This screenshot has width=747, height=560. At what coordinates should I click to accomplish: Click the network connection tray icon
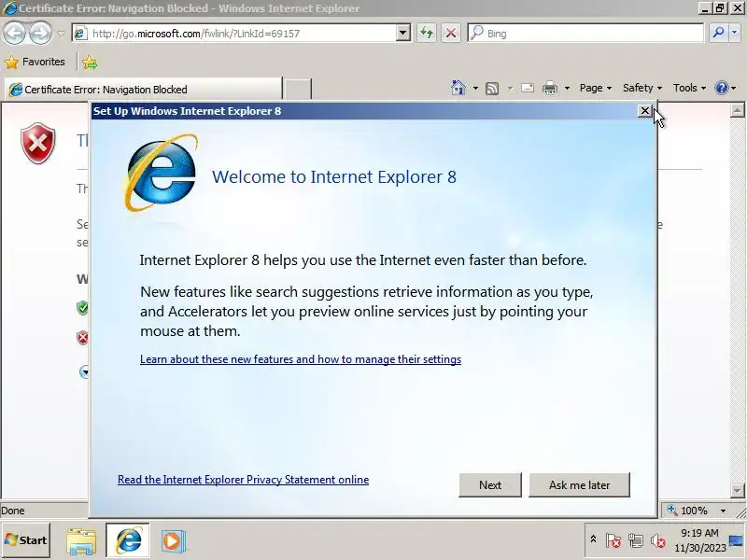tap(636, 540)
